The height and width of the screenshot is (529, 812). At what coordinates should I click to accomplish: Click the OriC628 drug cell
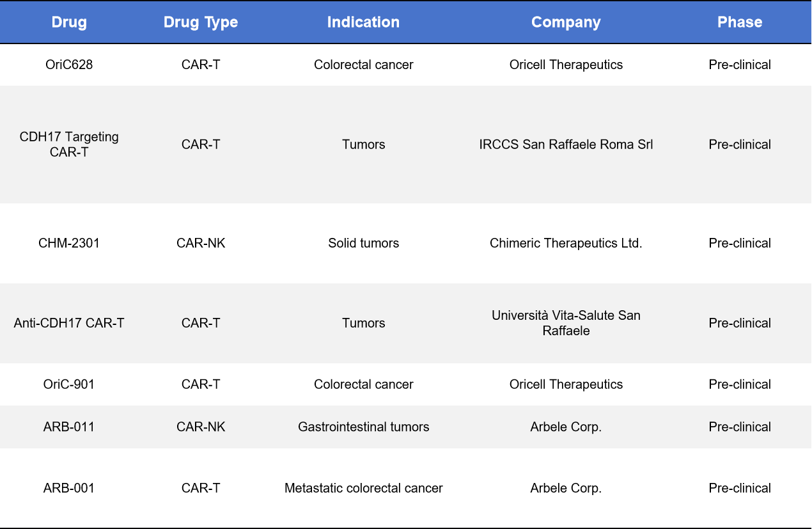point(69,65)
